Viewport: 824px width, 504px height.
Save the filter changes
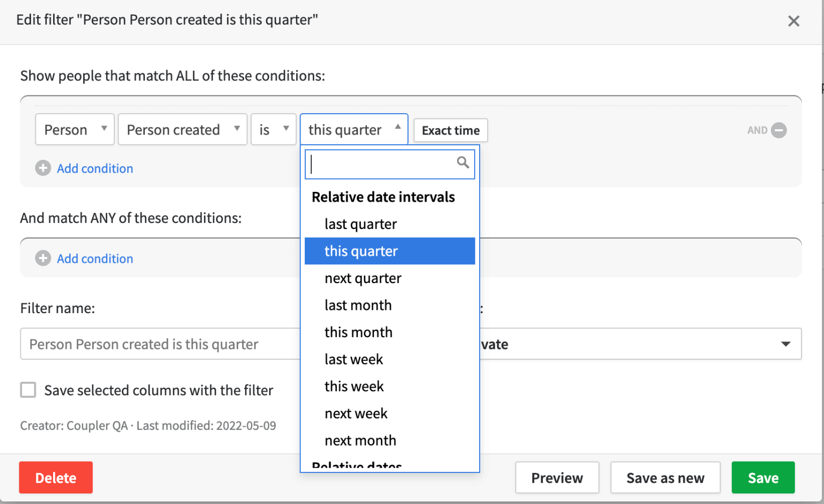763,477
